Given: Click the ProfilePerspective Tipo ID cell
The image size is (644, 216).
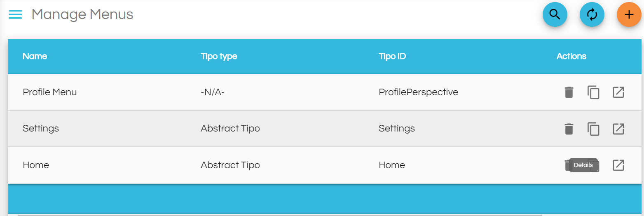Looking at the screenshot, I should point(418,92).
